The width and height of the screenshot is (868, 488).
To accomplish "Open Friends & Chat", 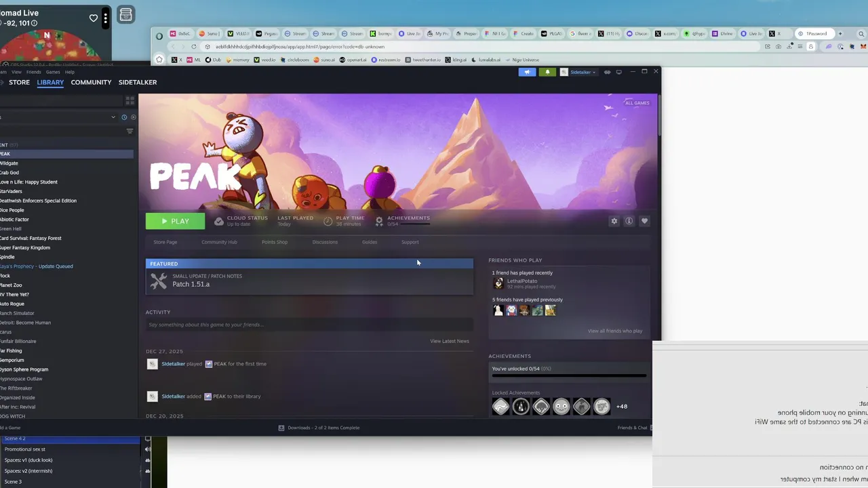I will point(633,428).
